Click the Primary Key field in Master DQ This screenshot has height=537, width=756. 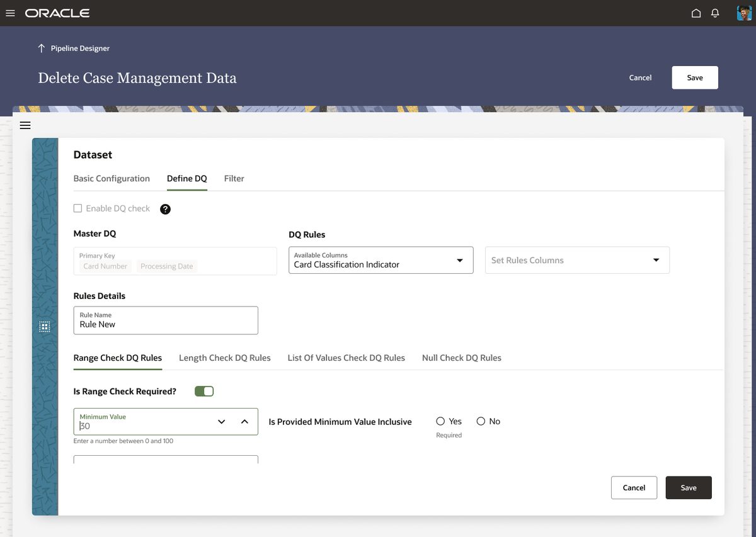[175, 261]
